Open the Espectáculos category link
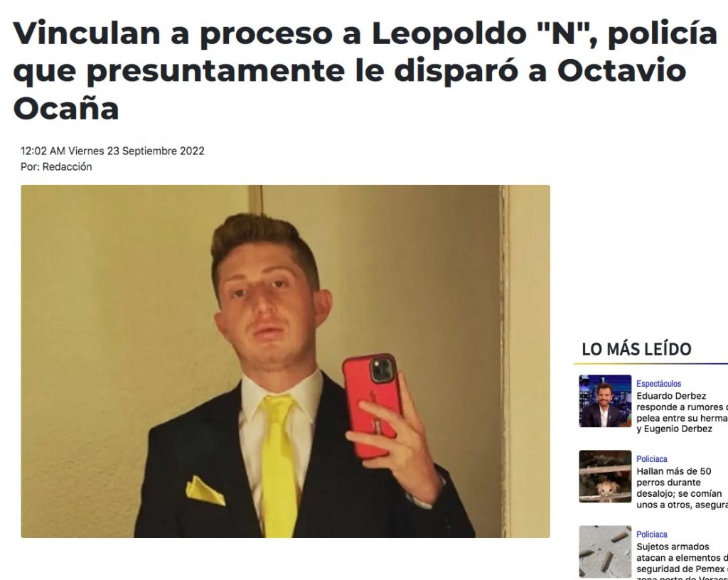Screen dimensions: 728x580 658,384
